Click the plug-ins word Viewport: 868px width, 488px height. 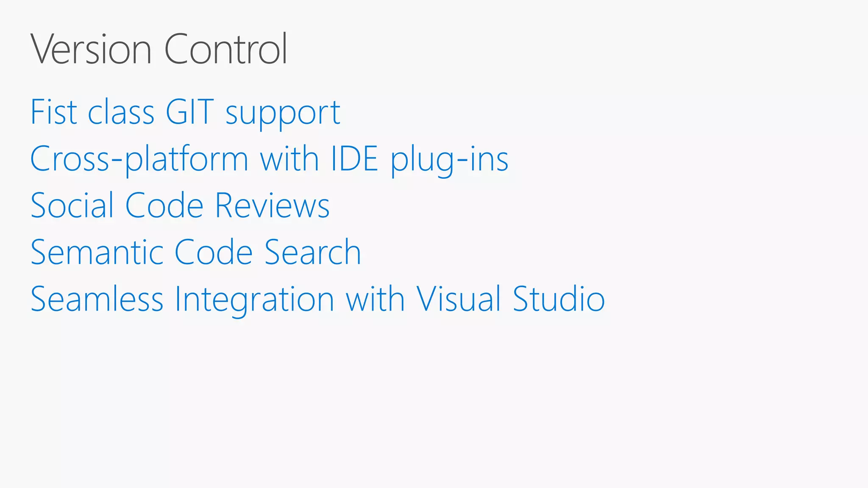(449, 161)
